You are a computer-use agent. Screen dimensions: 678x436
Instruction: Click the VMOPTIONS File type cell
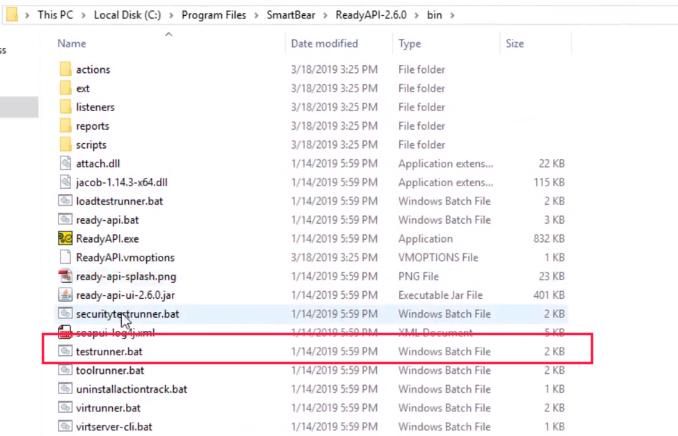coord(438,257)
